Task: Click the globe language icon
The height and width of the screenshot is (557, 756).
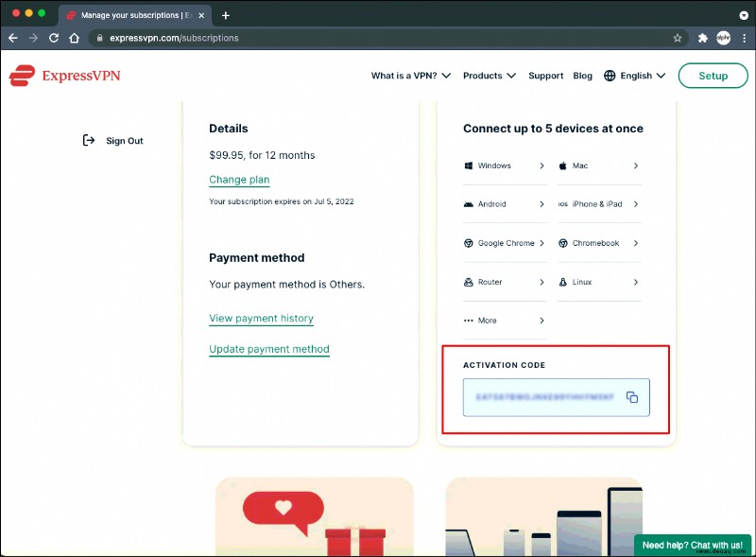Action: pyautogui.click(x=610, y=76)
